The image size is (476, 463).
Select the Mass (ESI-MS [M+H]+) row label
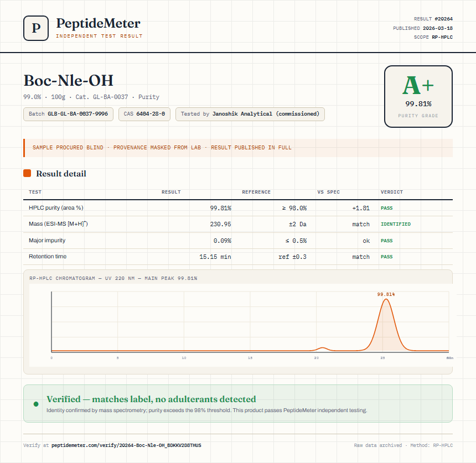(x=58, y=224)
